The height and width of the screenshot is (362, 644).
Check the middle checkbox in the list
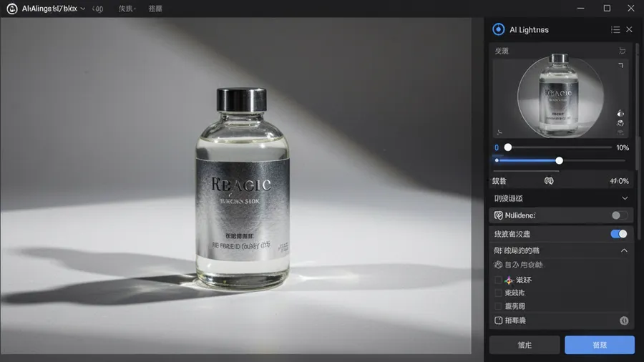(498, 293)
